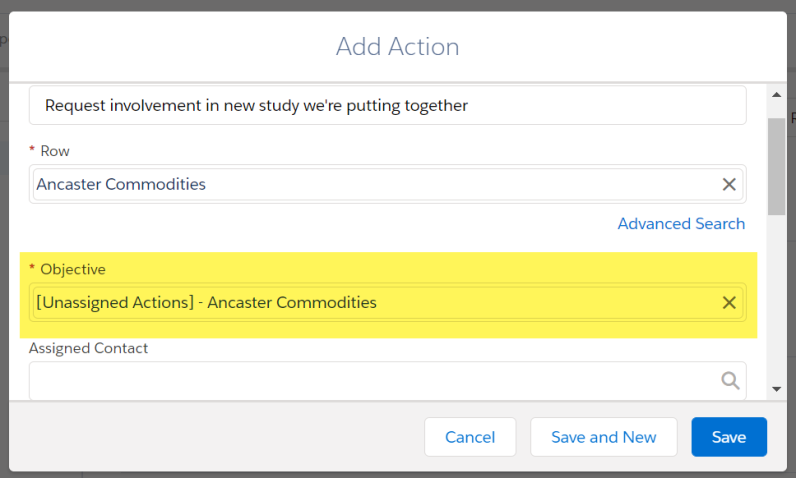Screen dimensions: 796x478
Task: Remove the Unassigned Actions Objective value
Action: [x=729, y=303]
